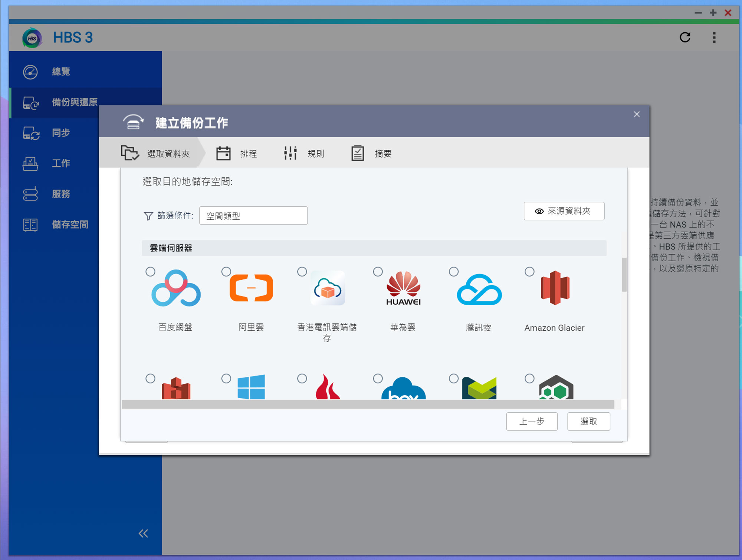Click the 儲存空間 storage icon
The width and height of the screenshot is (742, 560).
click(30, 225)
